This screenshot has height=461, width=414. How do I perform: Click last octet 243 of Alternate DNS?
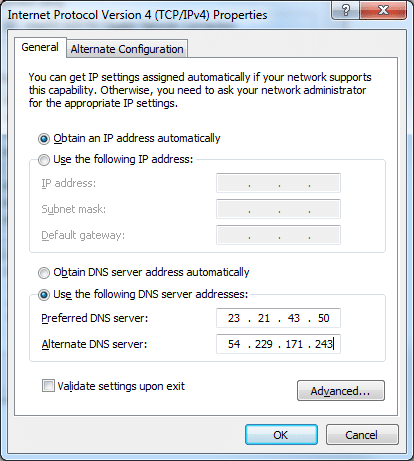pos(324,344)
